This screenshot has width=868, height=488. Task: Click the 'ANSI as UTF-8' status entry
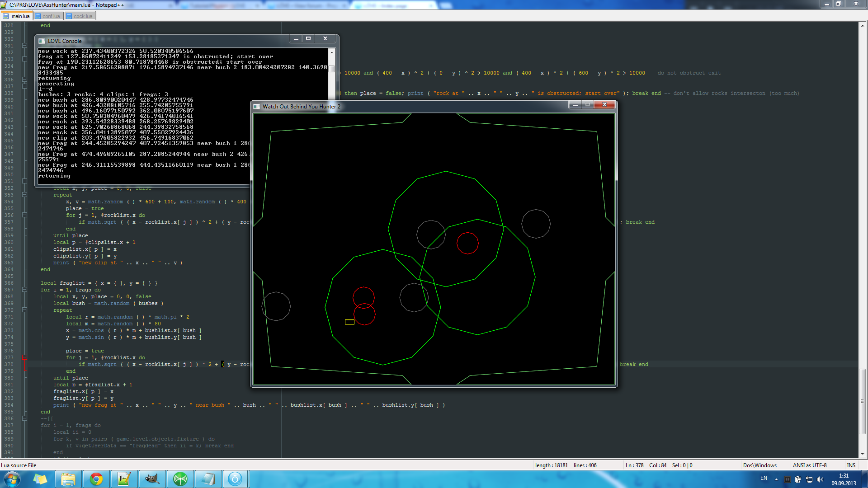click(x=810, y=465)
